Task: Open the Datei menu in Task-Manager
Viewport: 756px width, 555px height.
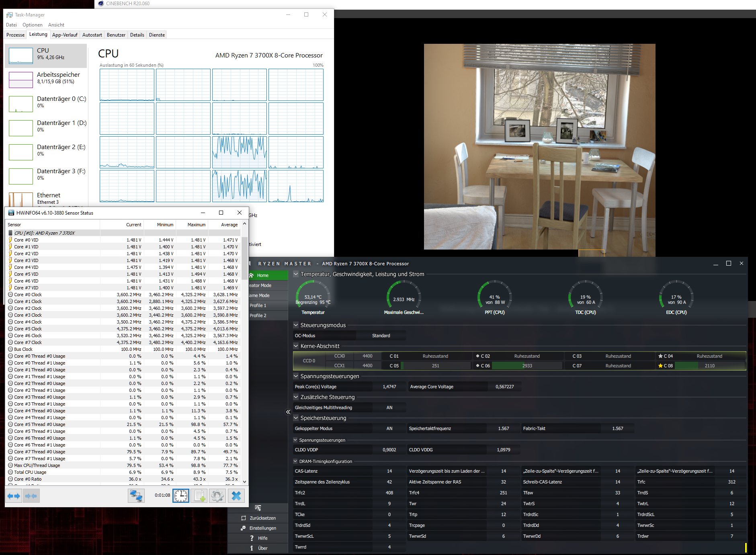Action: [x=11, y=25]
